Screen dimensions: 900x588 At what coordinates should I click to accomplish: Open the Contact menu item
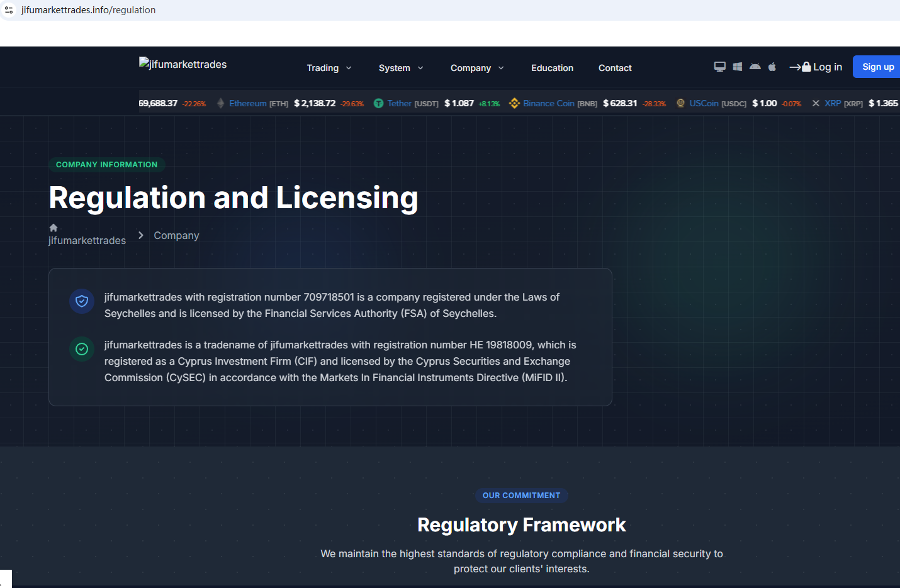pyautogui.click(x=615, y=68)
